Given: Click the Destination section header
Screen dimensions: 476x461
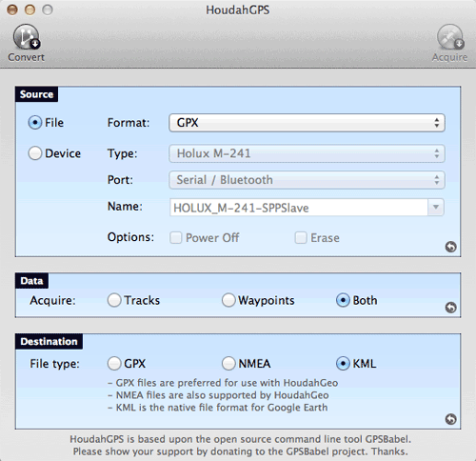Looking at the screenshot, I should click(49, 341).
